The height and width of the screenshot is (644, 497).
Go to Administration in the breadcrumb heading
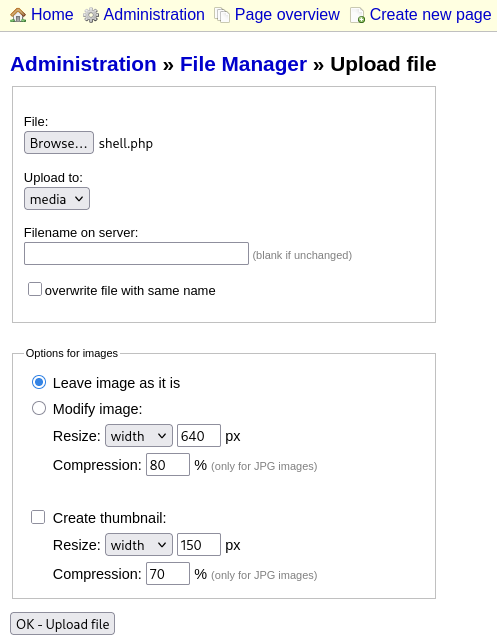point(83,64)
